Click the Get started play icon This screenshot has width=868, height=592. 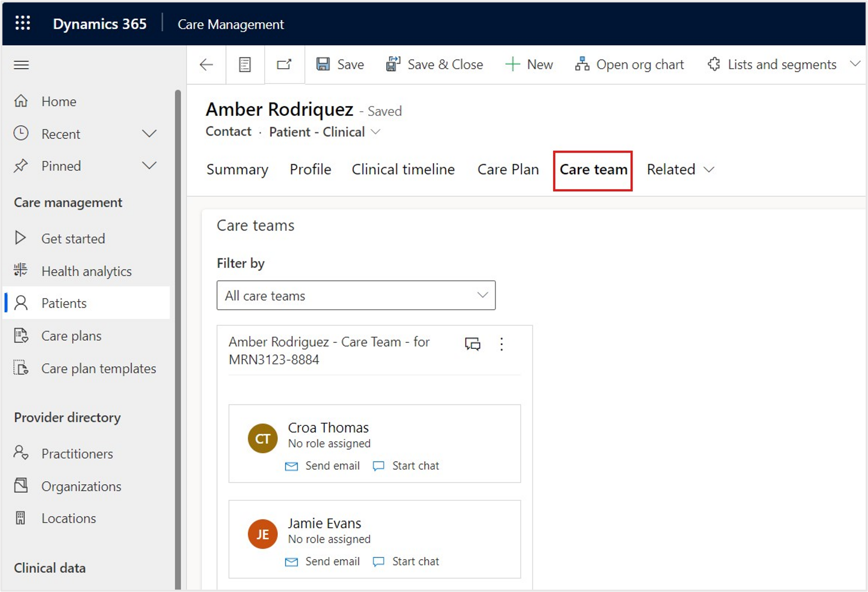click(x=20, y=238)
